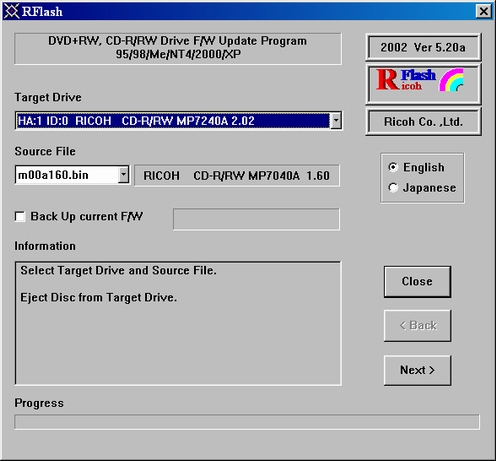The height and width of the screenshot is (461, 496).
Task: Click the Ricoh Co. ,Ltd. panel
Action: pyautogui.click(x=423, y=122)
